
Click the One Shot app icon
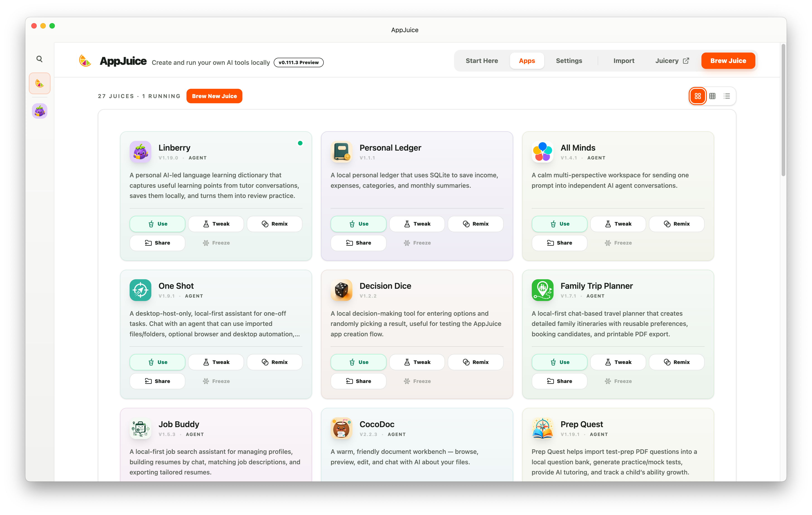(140, 290)
